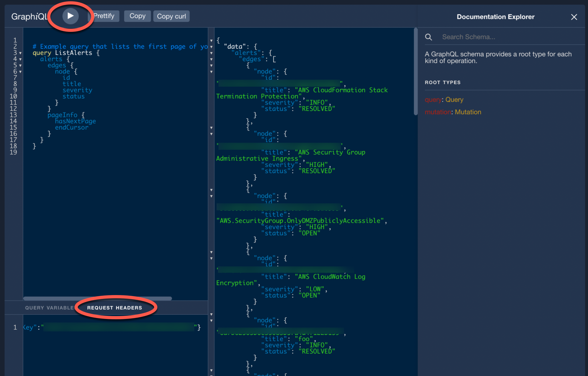This screenshot has width=588, height=376.
Task: Click the API key value in request headers
Action: [x=118, y=327]
